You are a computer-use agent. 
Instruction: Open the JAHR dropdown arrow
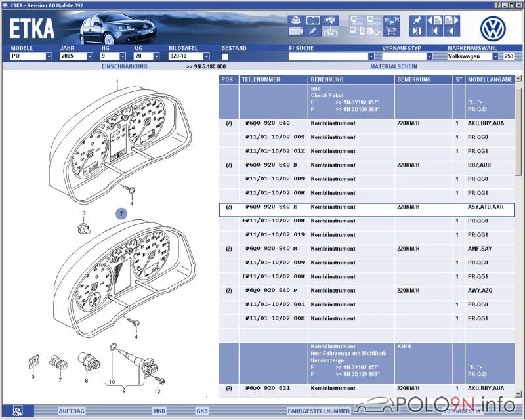(x=90, y=56)
